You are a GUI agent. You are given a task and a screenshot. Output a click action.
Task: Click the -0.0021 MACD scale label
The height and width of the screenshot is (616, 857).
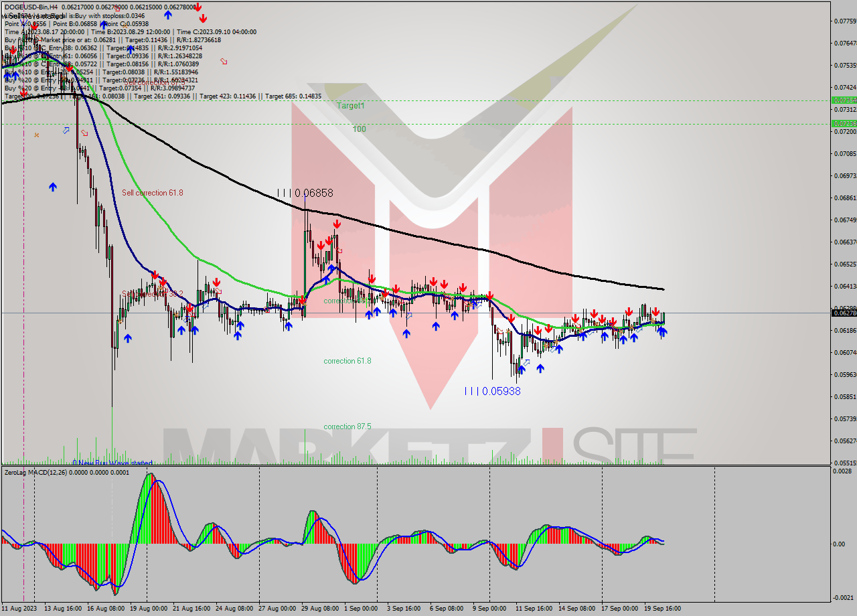tap(843, 597)
